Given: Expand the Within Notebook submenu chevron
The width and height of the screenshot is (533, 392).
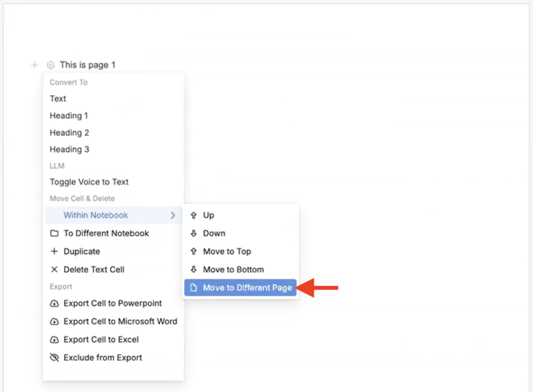Looking at the screenshot, I should [173, 215].
